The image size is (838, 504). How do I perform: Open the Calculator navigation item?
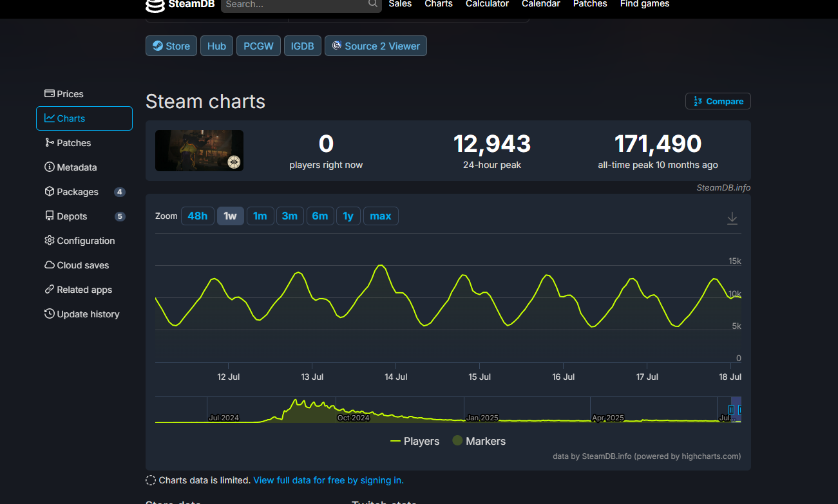[487, 4]
